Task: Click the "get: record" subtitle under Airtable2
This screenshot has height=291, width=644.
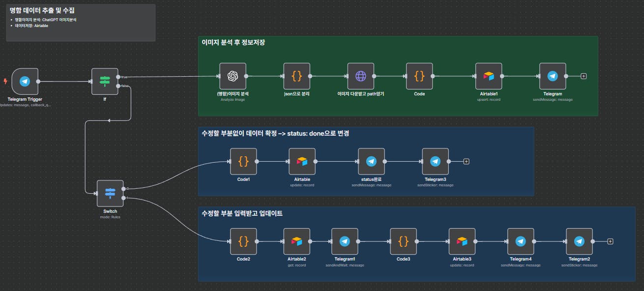Action: (x=297, y=265)
